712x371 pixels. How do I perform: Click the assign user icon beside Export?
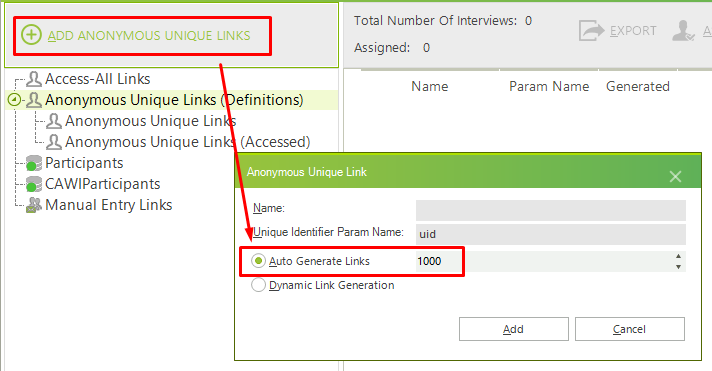(683, 31)
